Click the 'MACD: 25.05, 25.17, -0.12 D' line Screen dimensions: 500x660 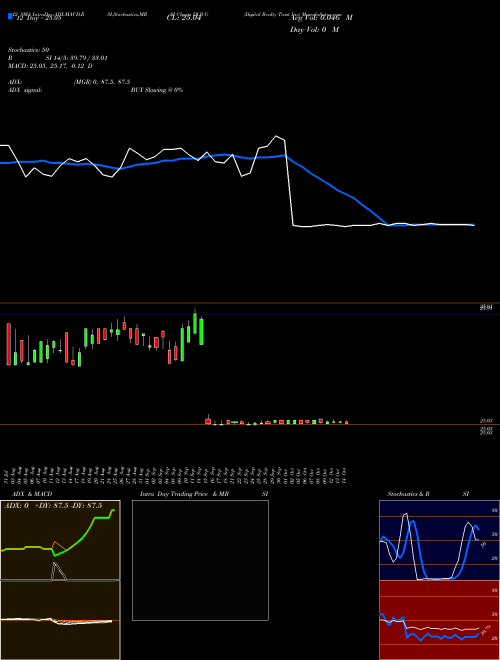(x=51, y=66)
